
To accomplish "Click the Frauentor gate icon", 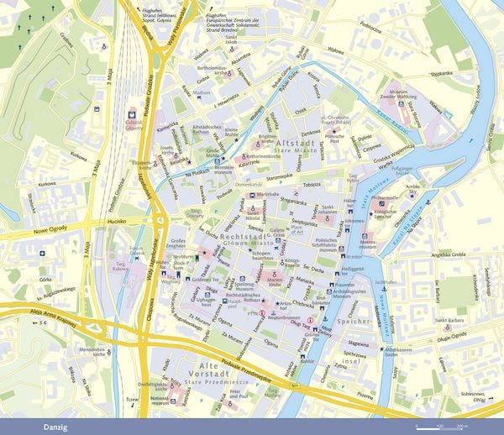I will click(332, 285).
